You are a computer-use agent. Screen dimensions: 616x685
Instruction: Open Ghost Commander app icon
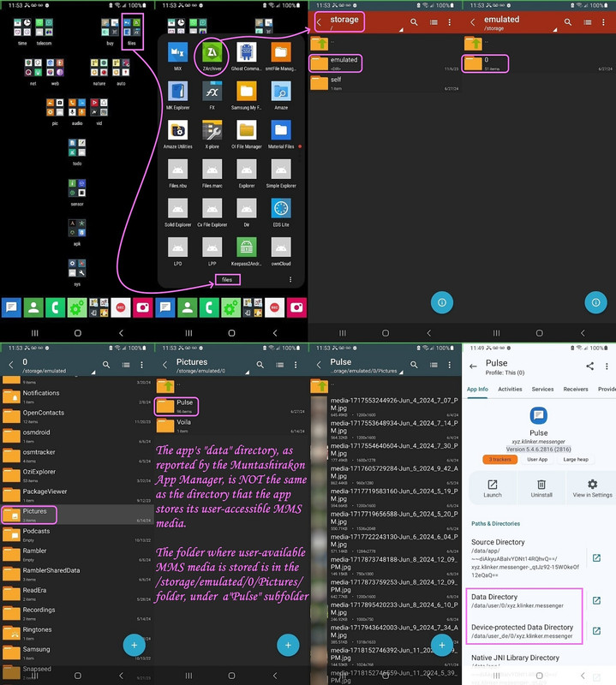coord(247,53)
